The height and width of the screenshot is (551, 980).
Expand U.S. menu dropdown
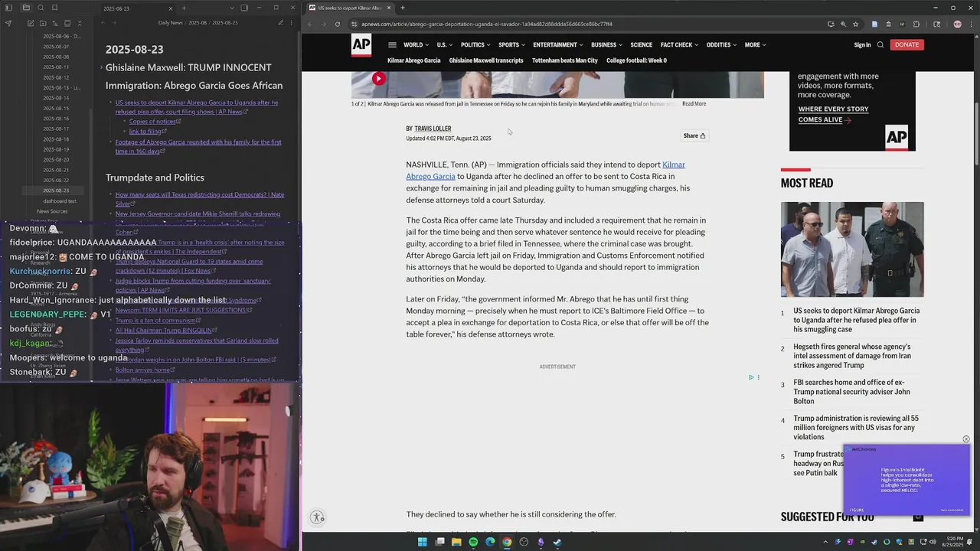[x=444, y=45]
